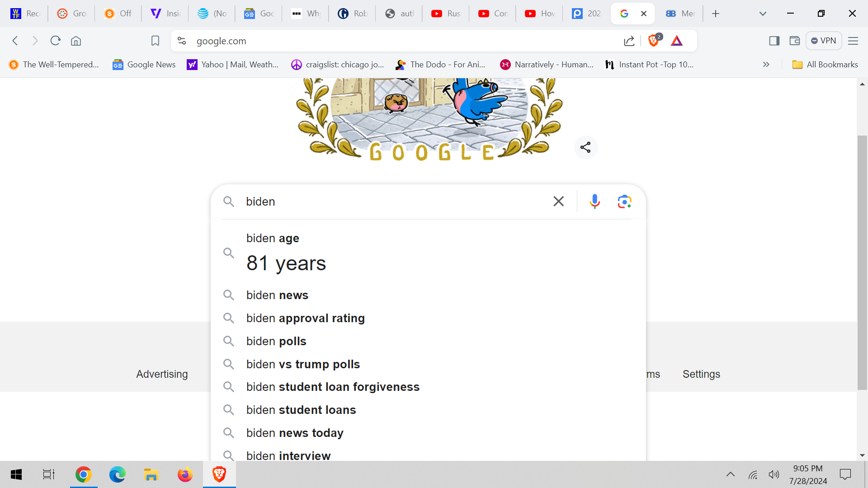Open the All Bookmarks folder

point(825,65)
